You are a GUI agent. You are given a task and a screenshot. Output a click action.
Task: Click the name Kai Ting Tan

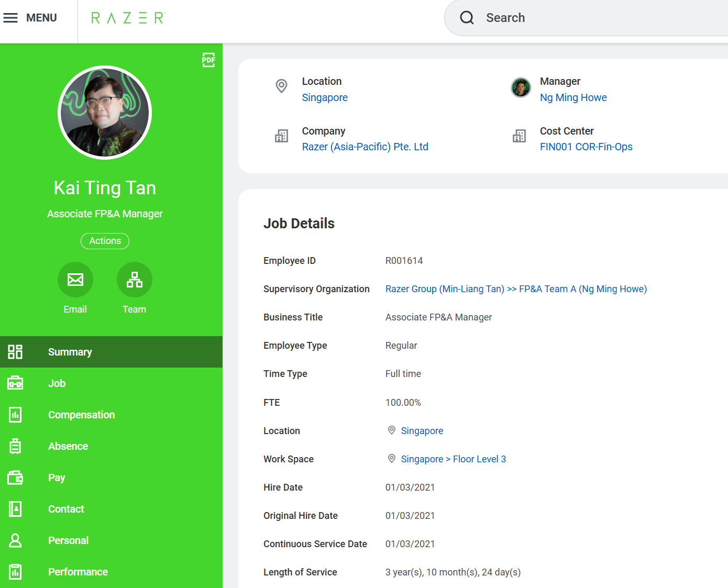point(105,188)
